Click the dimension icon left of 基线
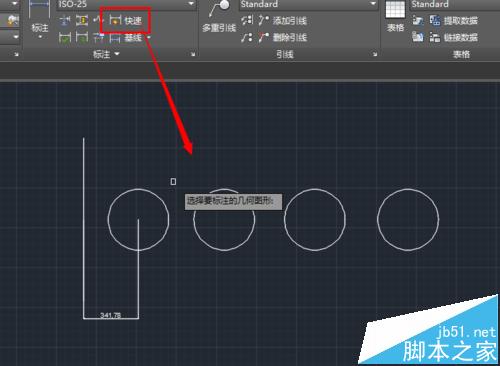The width and height of the screenshot is (500, 366). coord(98,37)
